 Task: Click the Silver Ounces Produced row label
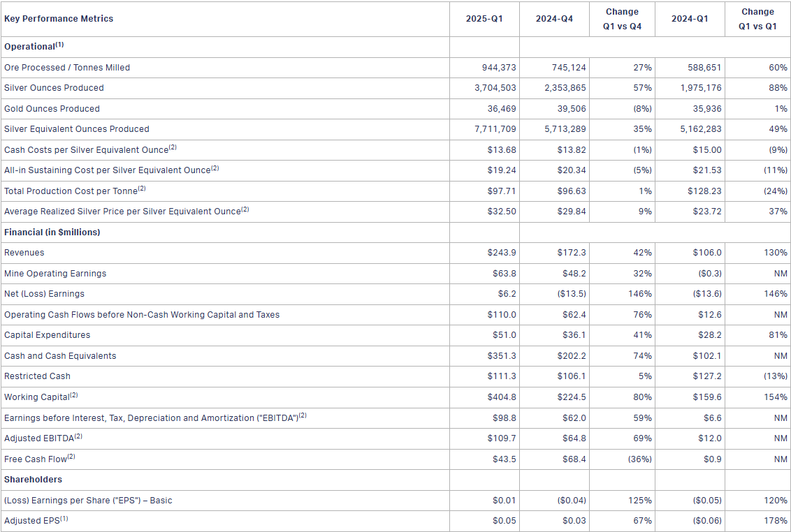click(x=54, y=88)
